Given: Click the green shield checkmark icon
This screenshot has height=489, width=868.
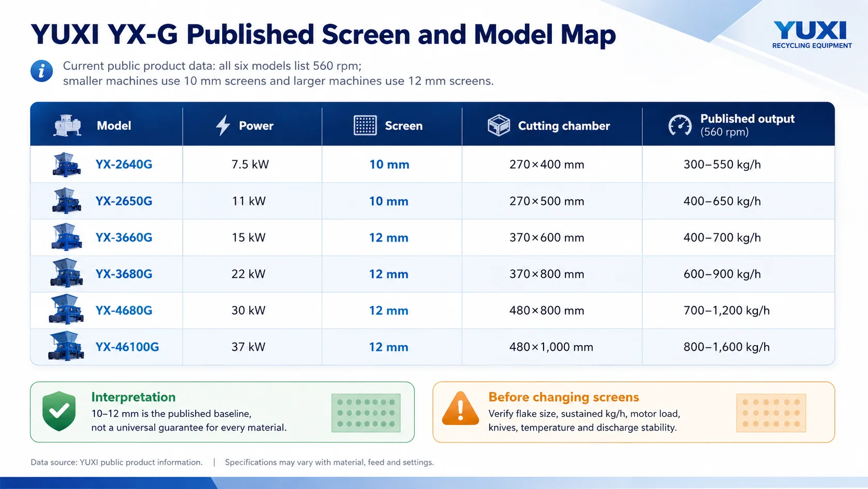Looking at the screenshot, I should click(x=59, y=411).
